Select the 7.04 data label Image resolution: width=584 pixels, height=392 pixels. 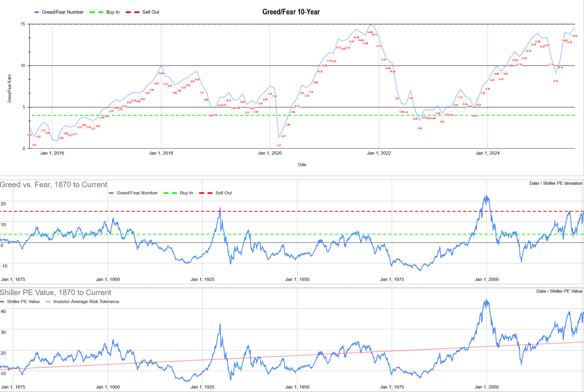tap(411, 98)
